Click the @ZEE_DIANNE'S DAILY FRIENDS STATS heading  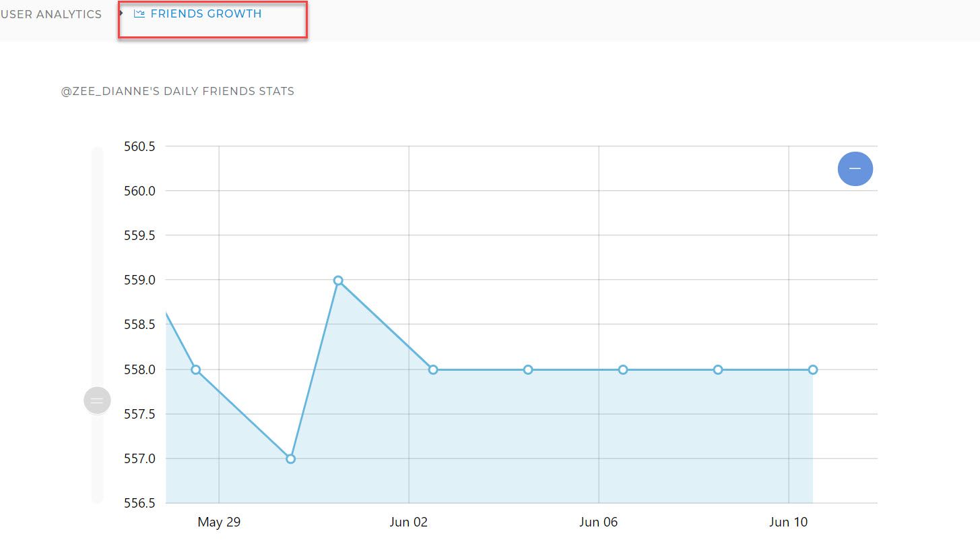click(x=176, y=91)
